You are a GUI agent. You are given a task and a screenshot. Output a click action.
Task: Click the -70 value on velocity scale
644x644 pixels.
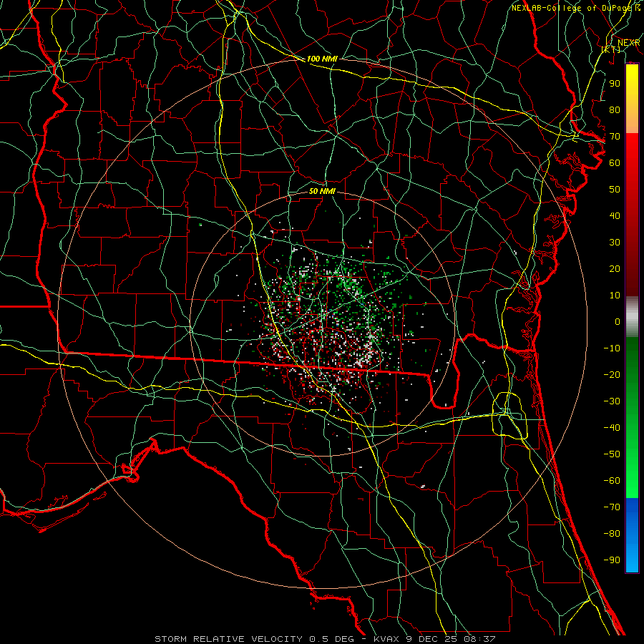[612, 507]
